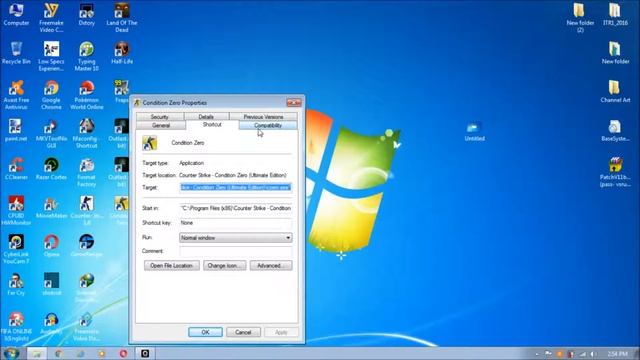Open the Details tab
The image size is (640, 360).
(x=206, y=117)
